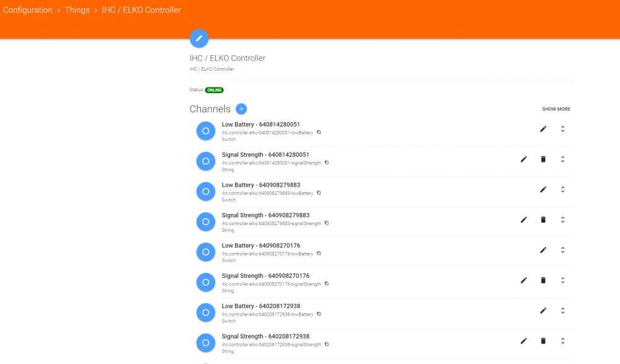Viewport: 620px width, 364px height.
Task: Click the blue edit thing pencil button
Action: click(199, 38)
